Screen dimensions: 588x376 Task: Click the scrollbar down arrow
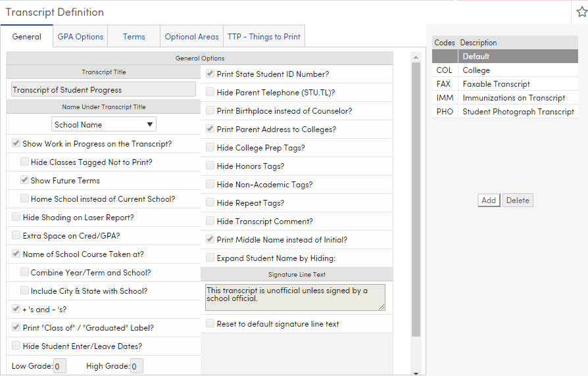coord(416,373)
